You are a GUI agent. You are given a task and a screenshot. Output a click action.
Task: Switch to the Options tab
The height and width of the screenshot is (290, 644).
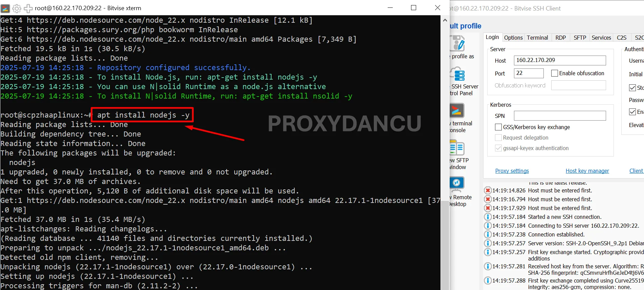tap(513, 38)
